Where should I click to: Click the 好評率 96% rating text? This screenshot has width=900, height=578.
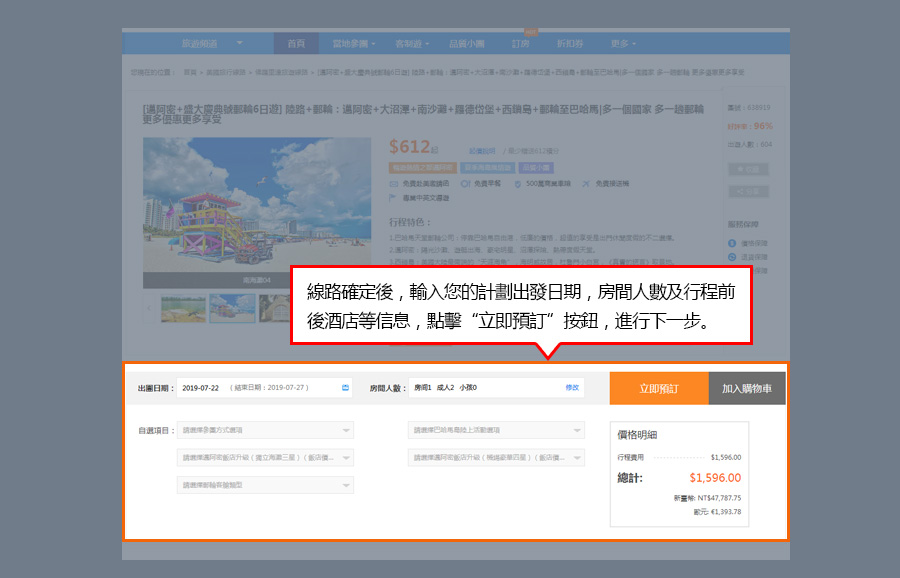click(750, 126)
